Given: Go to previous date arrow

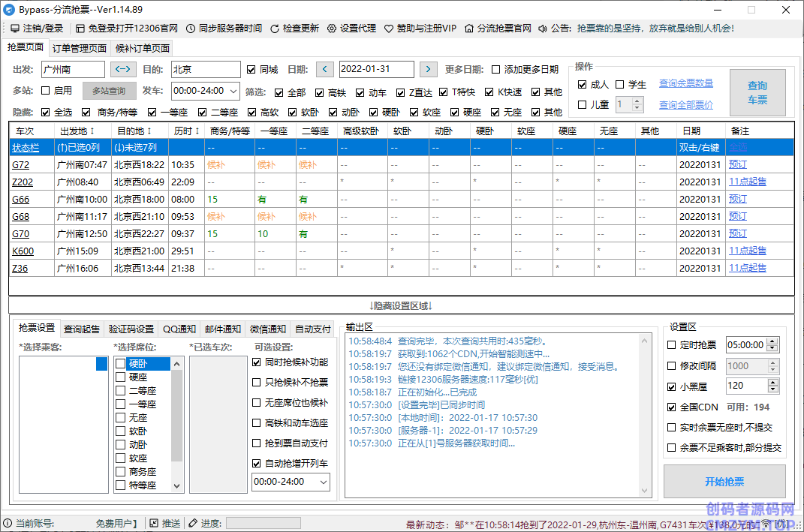Looking at the screenshot, I should point(324,69).
